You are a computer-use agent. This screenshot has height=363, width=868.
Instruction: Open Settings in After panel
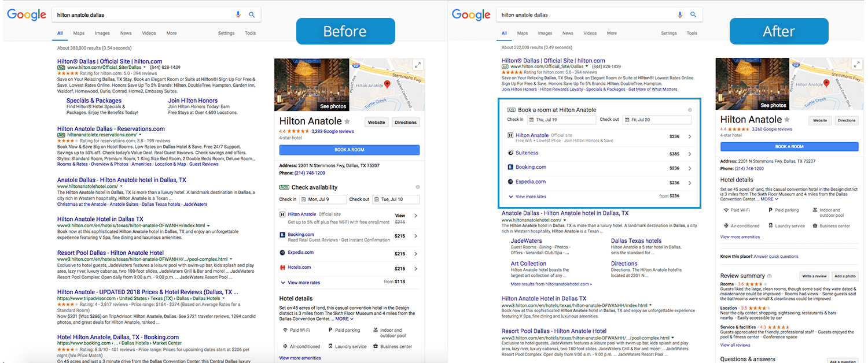(669, 34)
